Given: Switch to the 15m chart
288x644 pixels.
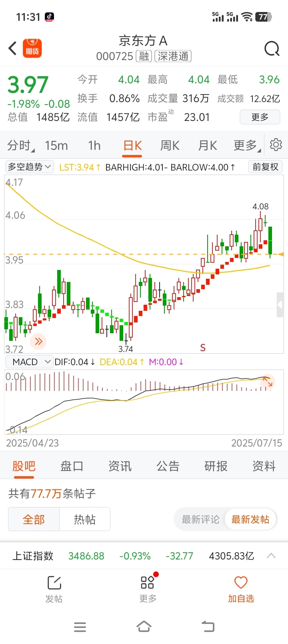Looking at the screenshot, I should pyautogui.click(x=56, y=145).
